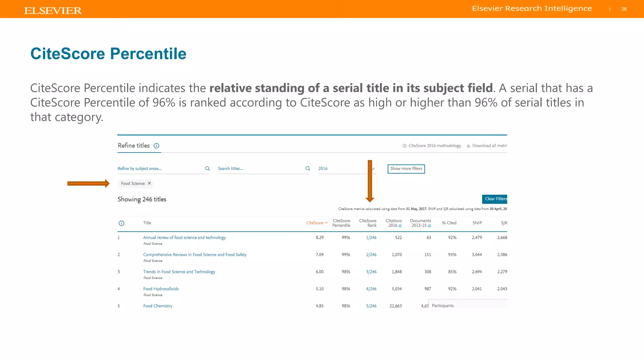Focus the Refine by subject areas field
This screenshot has width=644, height=362.
pos(163,169)
